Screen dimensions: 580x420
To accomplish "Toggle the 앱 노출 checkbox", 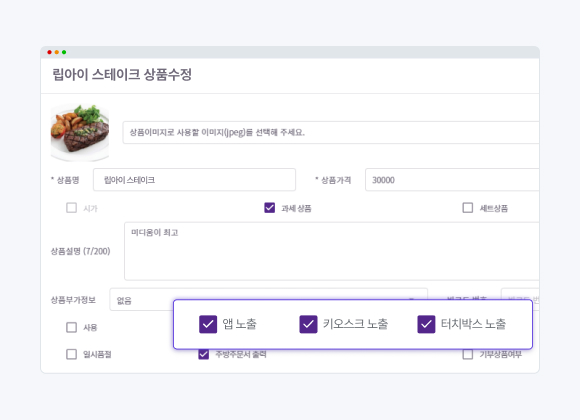I will [208, 324].
